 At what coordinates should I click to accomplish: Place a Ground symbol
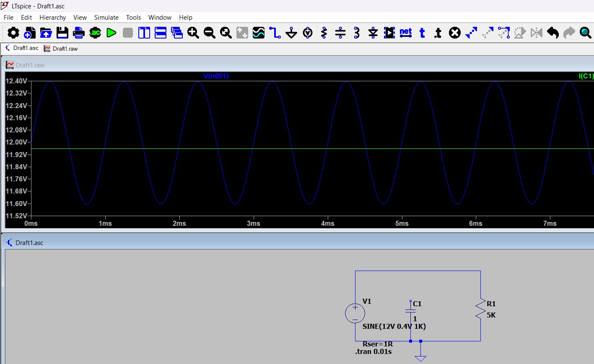pyautogui.click(x=291, y=33)
